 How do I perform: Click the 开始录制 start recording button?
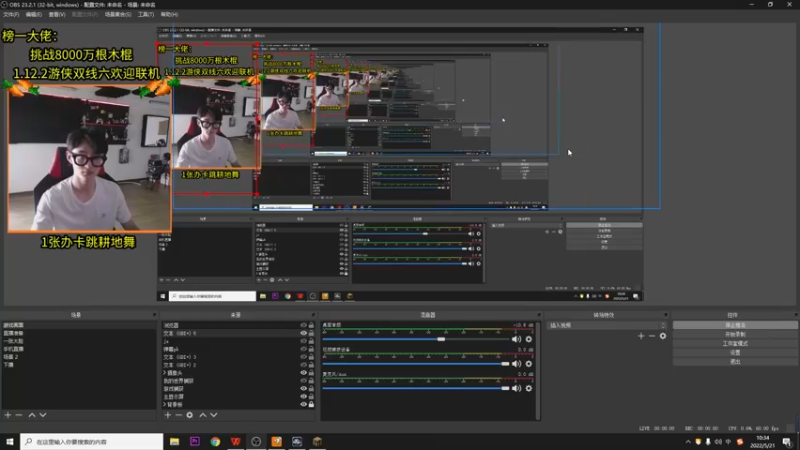(x=735, y=334)
